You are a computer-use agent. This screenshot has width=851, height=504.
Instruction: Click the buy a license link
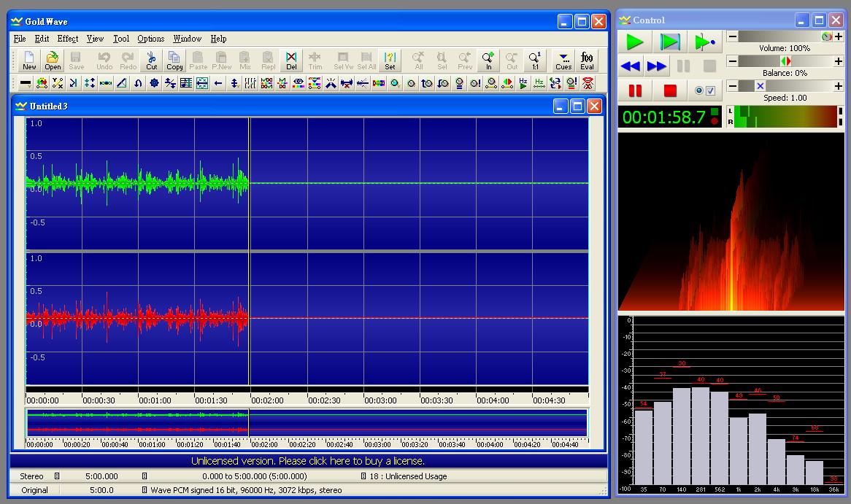pyautogui.click(x=308, y=461)
